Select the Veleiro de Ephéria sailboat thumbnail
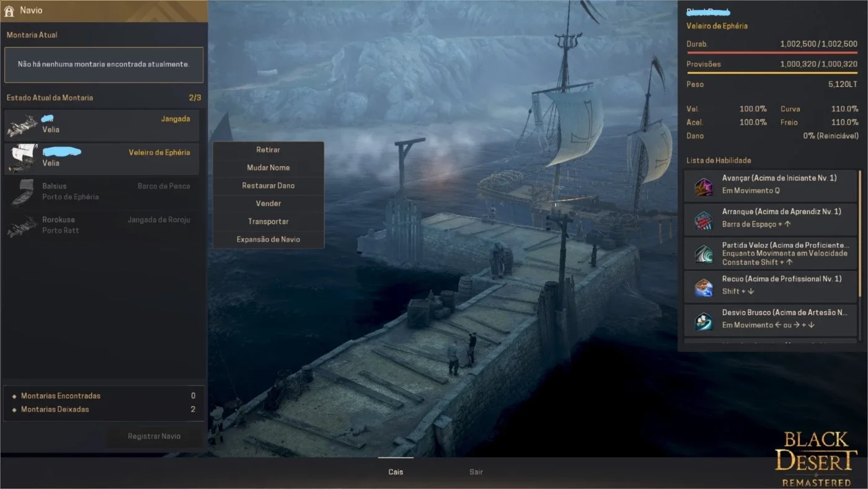The image size is (868, 489). tap(22, 158)
